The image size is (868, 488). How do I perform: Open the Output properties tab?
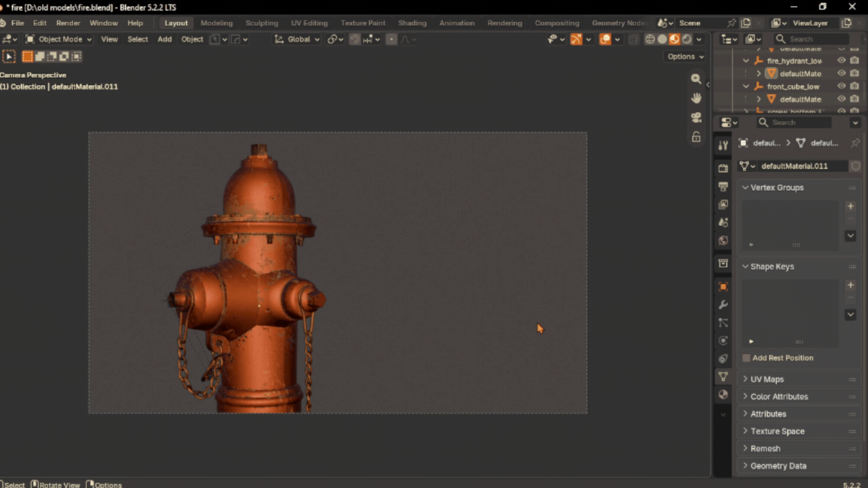(723, 187)
